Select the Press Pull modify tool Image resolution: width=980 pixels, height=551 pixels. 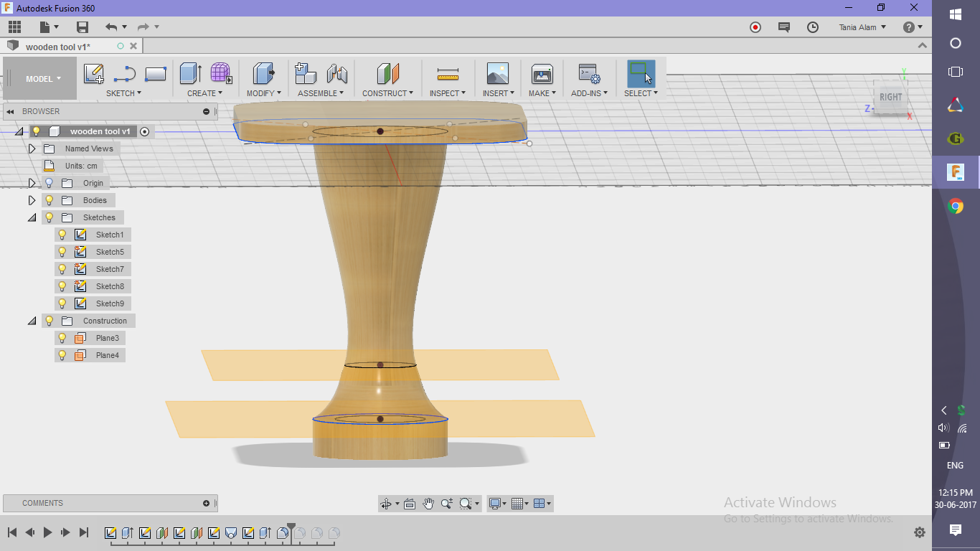point(263,74)
